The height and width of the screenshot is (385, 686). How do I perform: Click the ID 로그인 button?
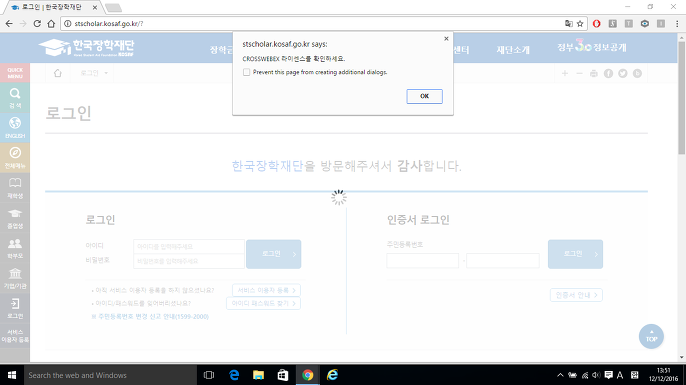tap(273, 254)
